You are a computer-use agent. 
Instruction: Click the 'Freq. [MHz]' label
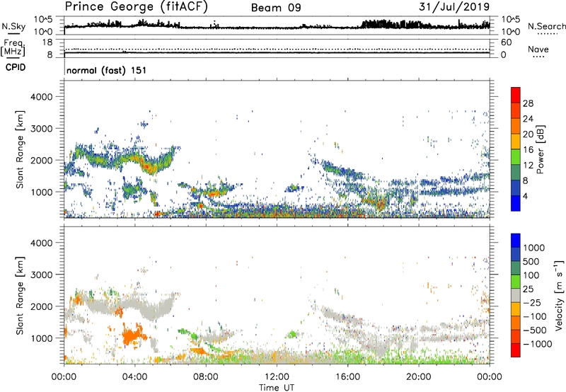point(13,47)
